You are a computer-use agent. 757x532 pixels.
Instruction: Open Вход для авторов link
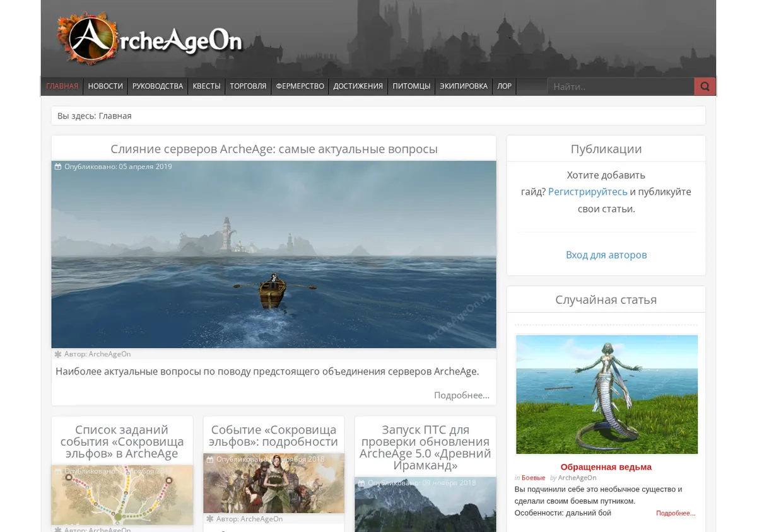pyautogui.click(x=606, y=255)
